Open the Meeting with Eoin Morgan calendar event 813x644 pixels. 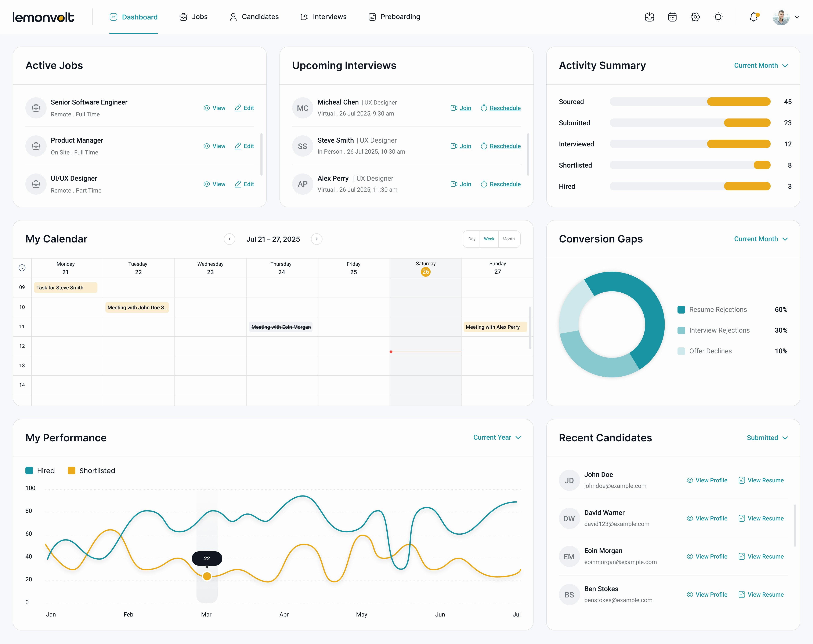(281, 327)
